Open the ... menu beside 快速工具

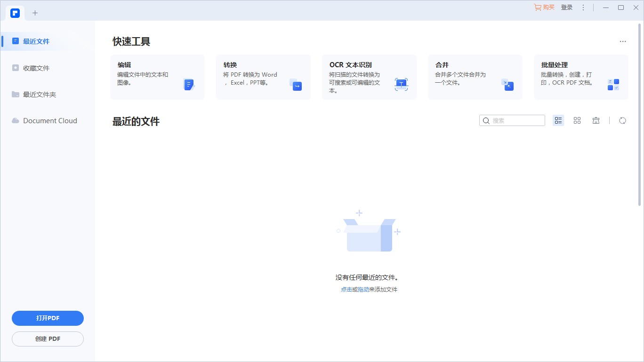click(x=622, y=41)
